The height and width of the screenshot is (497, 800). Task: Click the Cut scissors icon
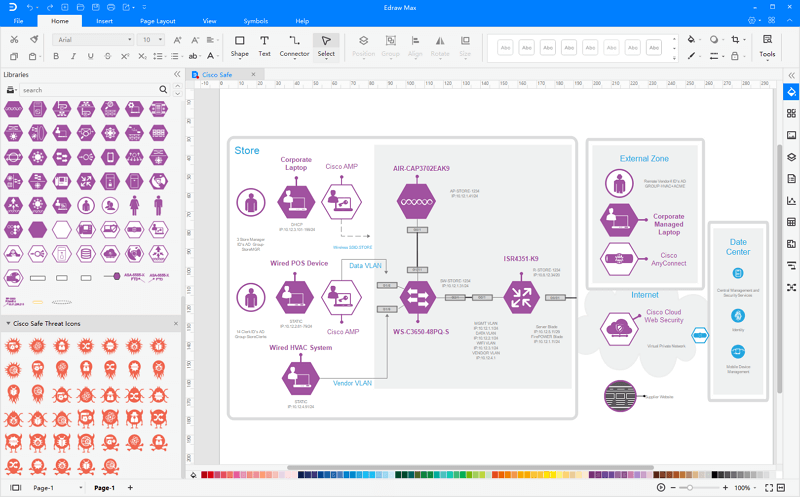coord(14,39)
